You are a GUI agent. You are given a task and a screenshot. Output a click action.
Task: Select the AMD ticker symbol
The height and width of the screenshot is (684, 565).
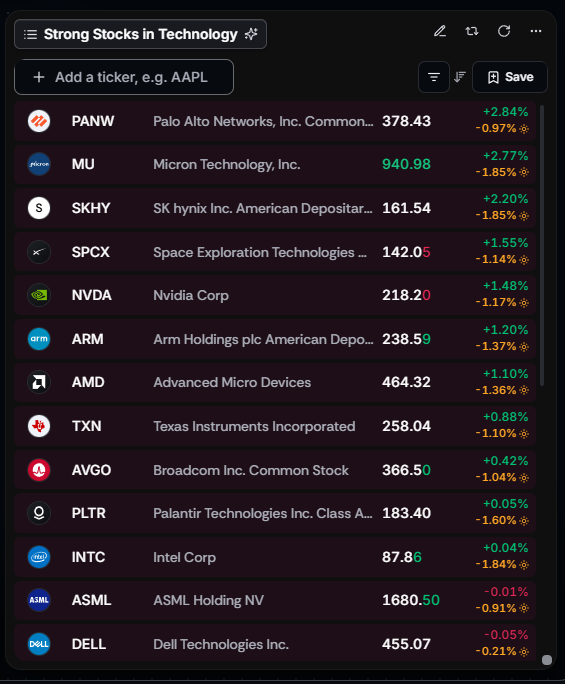[x=88, y=382]
